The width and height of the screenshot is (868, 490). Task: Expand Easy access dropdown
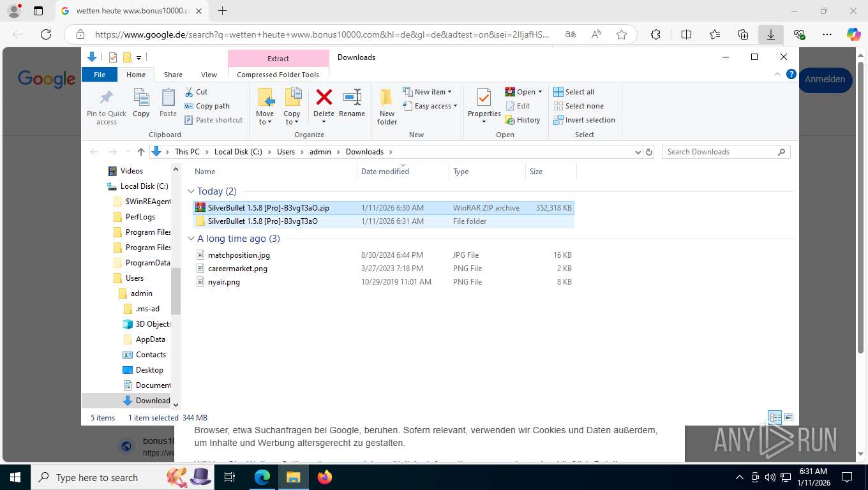click(430, 106)
